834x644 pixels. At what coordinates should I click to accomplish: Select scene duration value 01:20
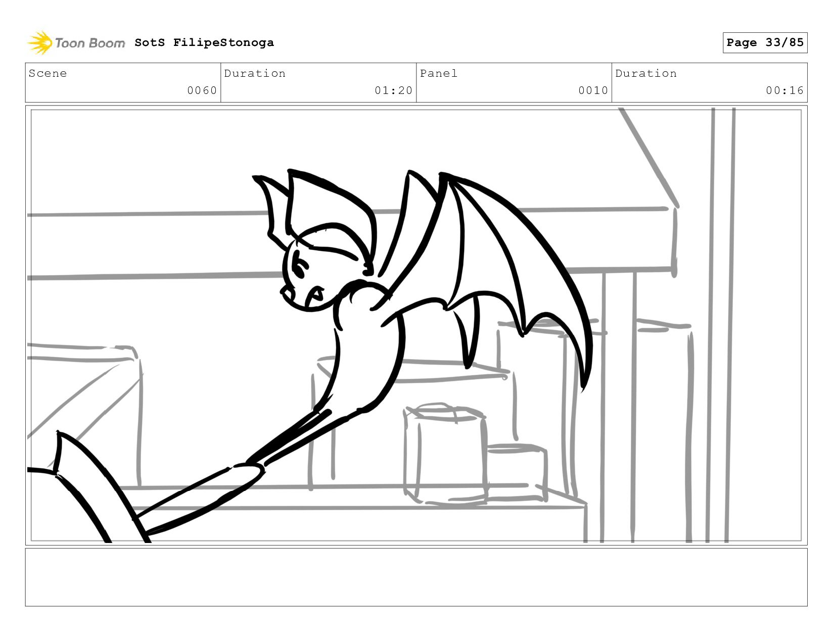pos(393,90)
